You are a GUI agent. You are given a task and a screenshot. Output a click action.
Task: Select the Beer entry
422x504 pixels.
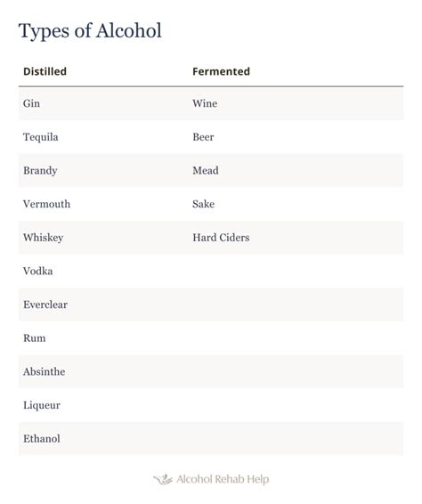pos(203,137)
